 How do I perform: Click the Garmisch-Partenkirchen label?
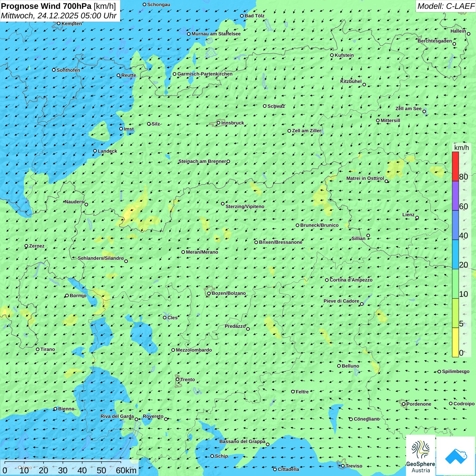(x=205, y=74)
